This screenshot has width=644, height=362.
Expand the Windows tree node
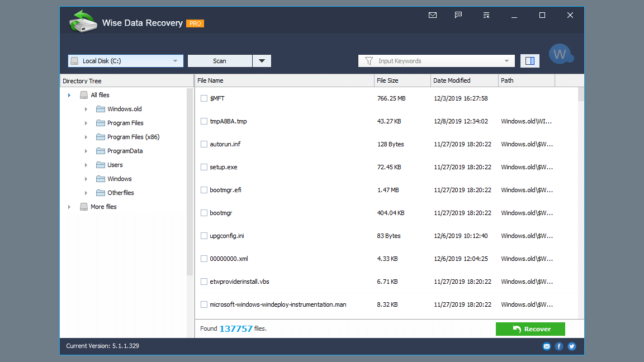coord(86,179)
